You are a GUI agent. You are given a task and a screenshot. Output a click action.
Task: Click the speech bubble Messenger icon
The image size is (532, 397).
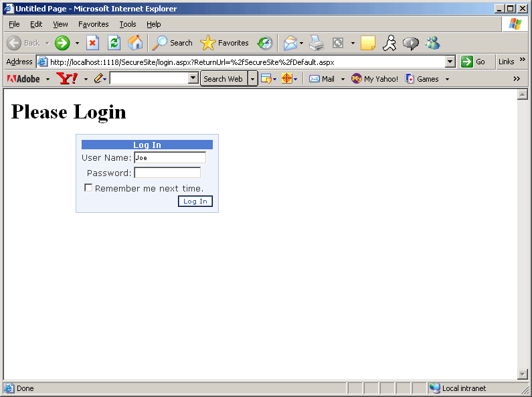[x=410, y=44]
